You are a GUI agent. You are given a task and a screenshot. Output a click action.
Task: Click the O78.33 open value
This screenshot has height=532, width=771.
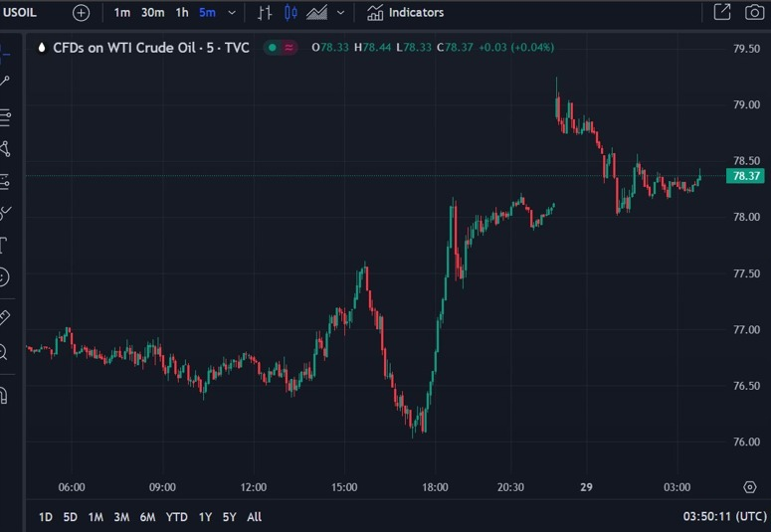point(330,48)
